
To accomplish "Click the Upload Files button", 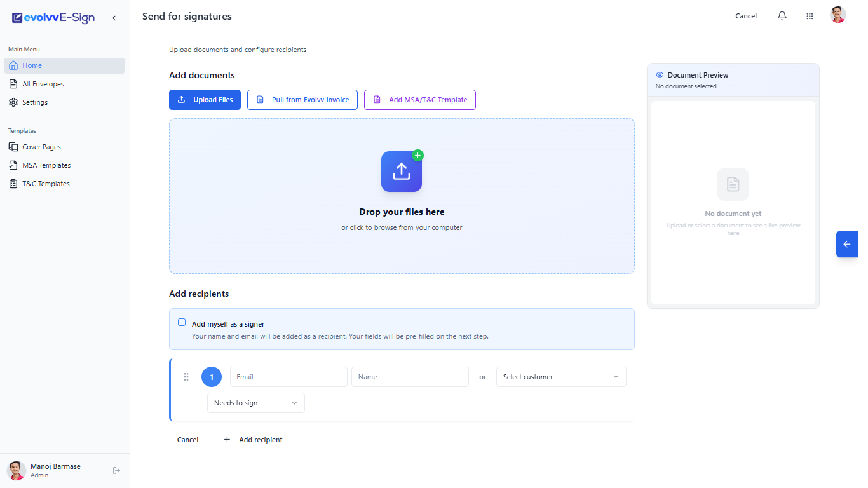I will click(x=205, y=100).
